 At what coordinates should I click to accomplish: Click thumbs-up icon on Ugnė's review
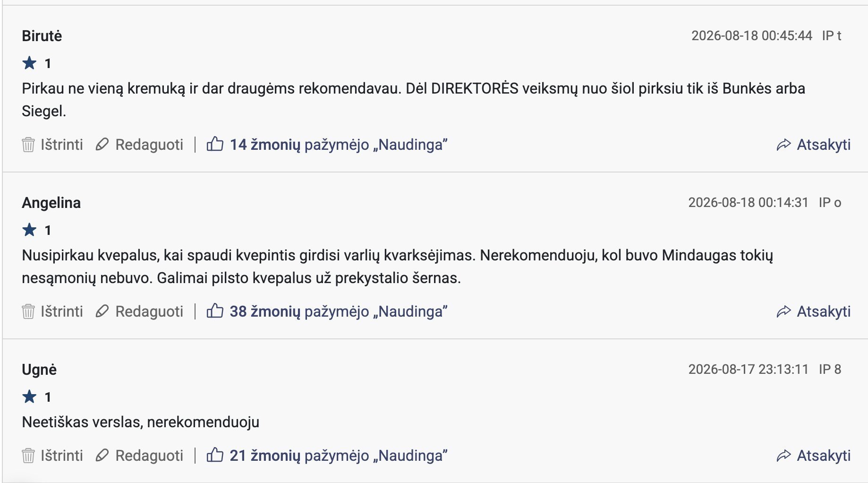coord(215,455)
